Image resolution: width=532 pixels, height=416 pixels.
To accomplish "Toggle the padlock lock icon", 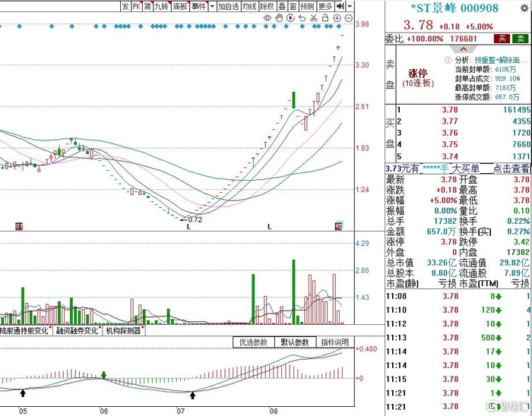I will click(325, 18).
